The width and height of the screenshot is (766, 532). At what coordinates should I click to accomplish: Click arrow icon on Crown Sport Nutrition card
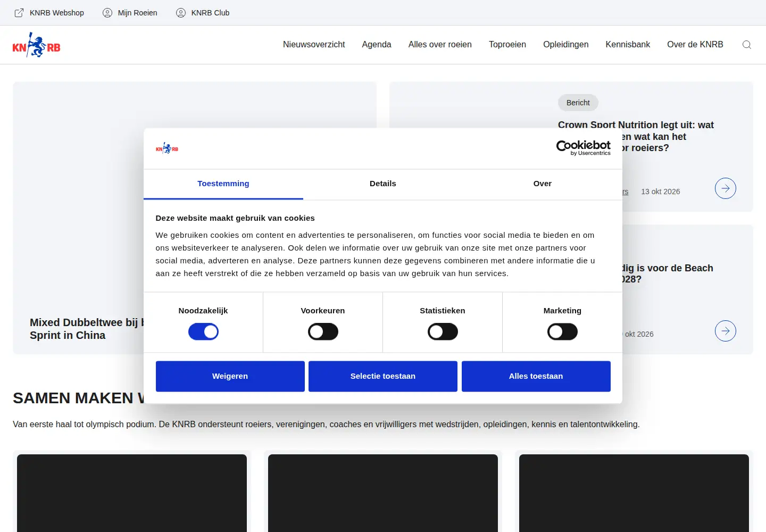tap(726, 188)
